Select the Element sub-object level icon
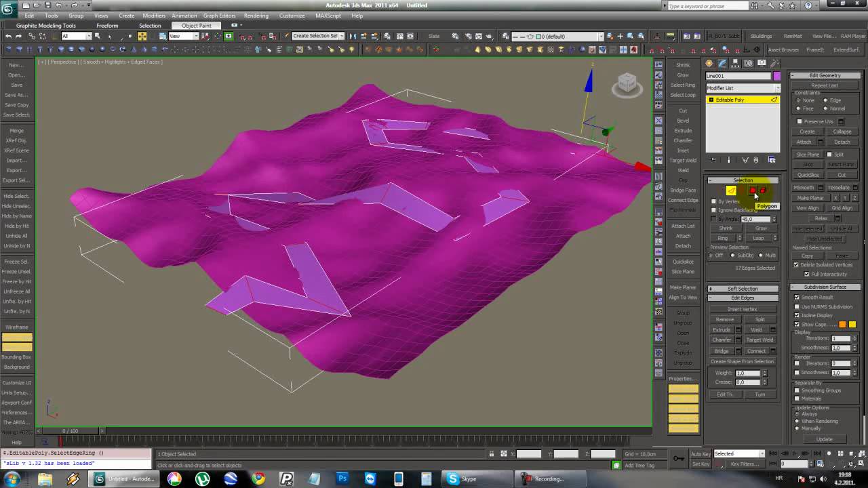Image resolution: width=868 pixels, height=488 pixels. [x=764, y=191]
